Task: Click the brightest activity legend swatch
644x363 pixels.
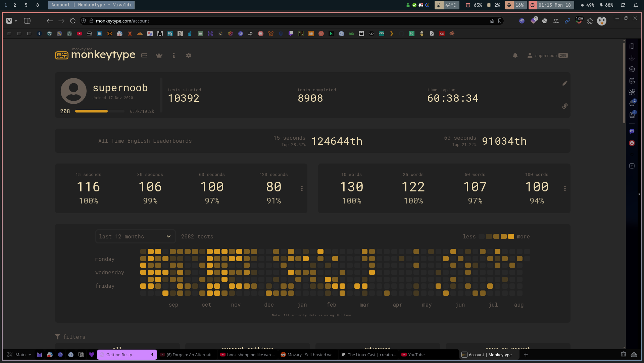Action: point(511,236)
